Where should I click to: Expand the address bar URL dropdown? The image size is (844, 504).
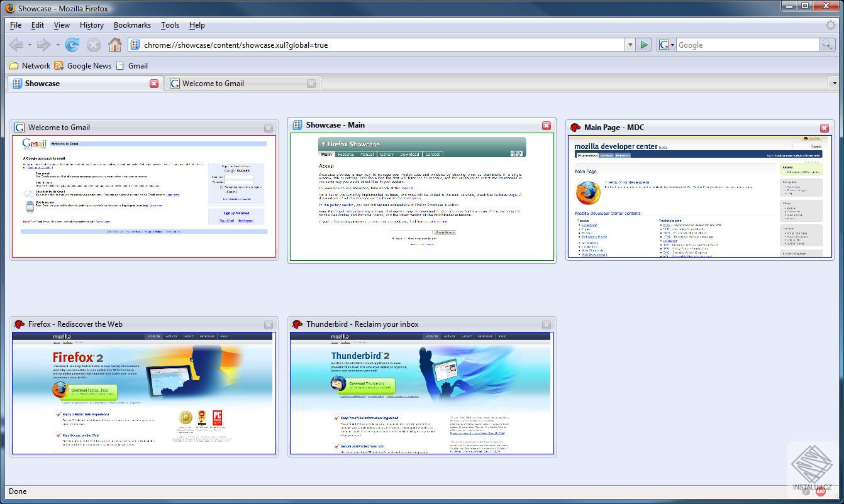tap(630, 45)
